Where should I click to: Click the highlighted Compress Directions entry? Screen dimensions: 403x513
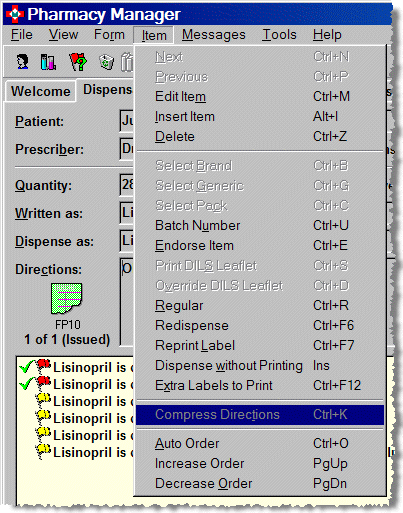(260, 415)
